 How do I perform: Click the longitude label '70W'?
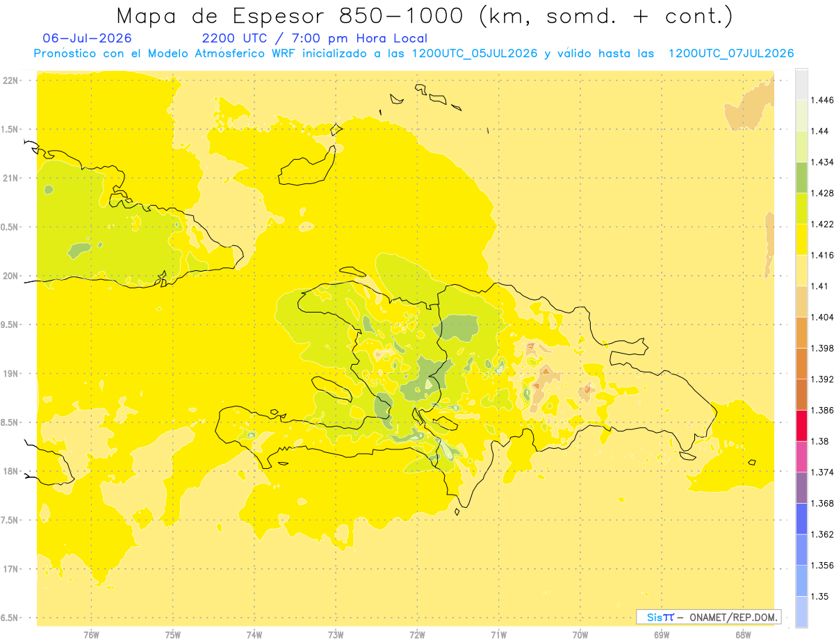580,635
